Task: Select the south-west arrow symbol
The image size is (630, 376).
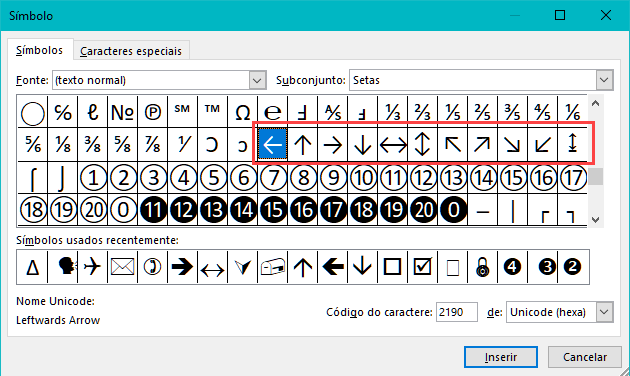Action: [543, 145]
